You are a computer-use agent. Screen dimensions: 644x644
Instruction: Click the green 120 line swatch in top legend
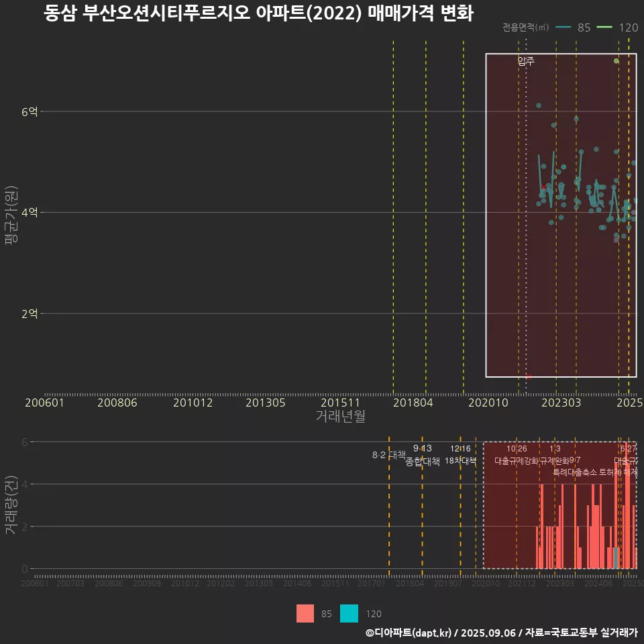coord(604,28)
